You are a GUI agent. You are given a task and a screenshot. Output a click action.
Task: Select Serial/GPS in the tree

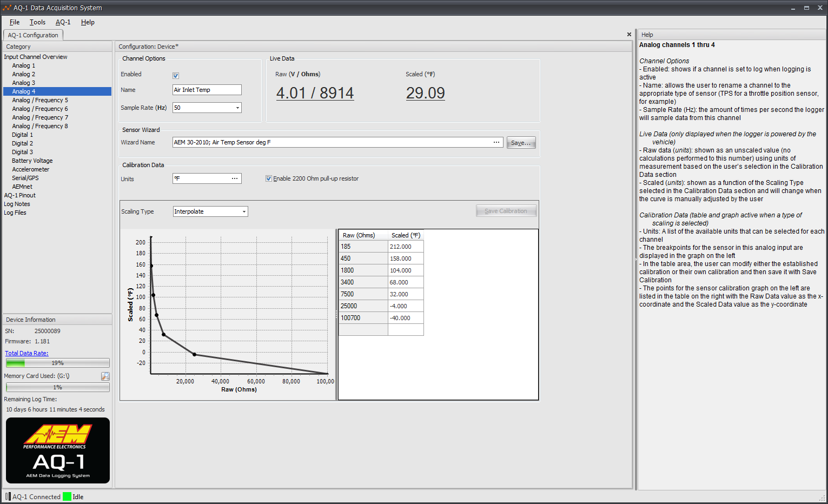point(25,178)
